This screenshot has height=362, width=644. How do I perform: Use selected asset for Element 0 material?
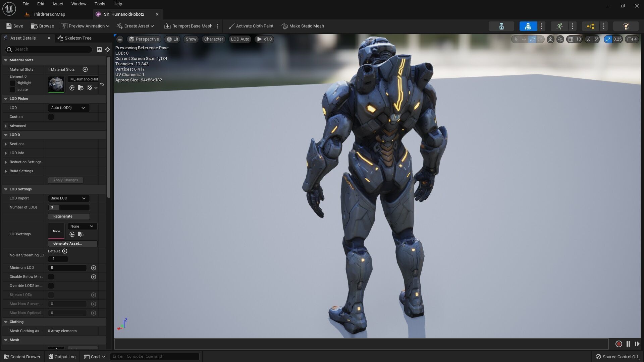72,88
